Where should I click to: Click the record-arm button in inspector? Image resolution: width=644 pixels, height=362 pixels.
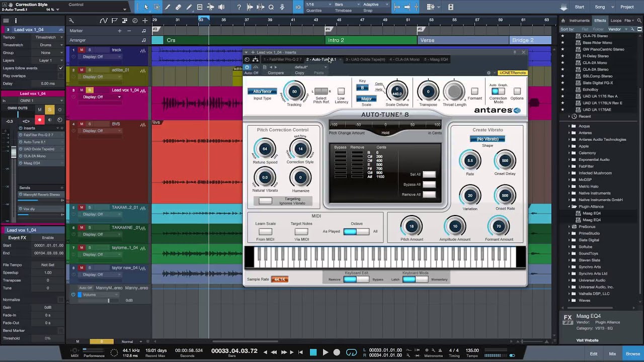tap(39, 120)
